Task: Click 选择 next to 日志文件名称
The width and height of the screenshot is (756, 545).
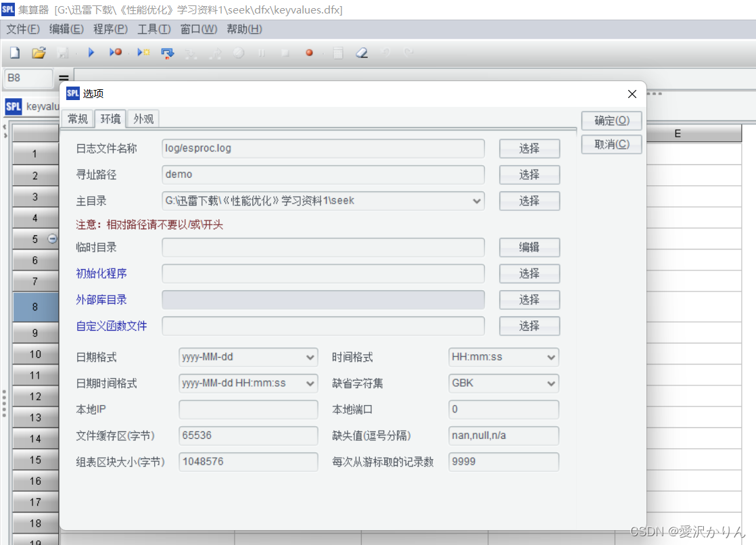Action: [x=529, y=149]
